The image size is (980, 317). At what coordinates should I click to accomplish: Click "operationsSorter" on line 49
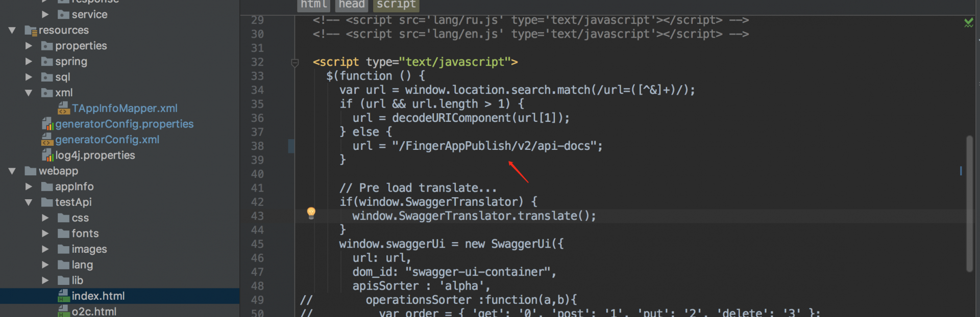(419, 300)
